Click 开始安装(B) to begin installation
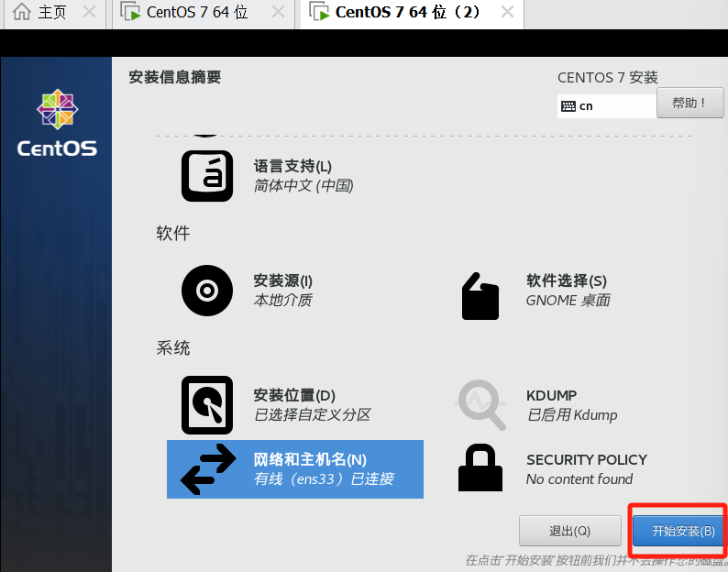 pos(680,531)
